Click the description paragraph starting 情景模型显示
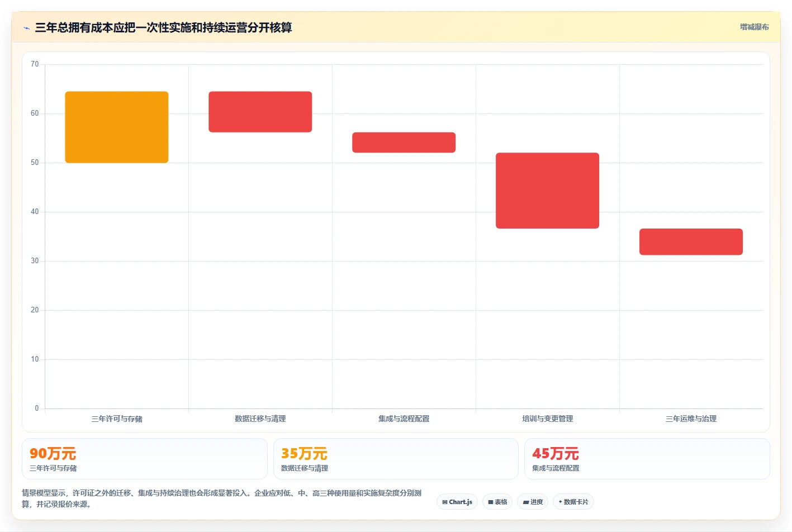 [222, 498]
